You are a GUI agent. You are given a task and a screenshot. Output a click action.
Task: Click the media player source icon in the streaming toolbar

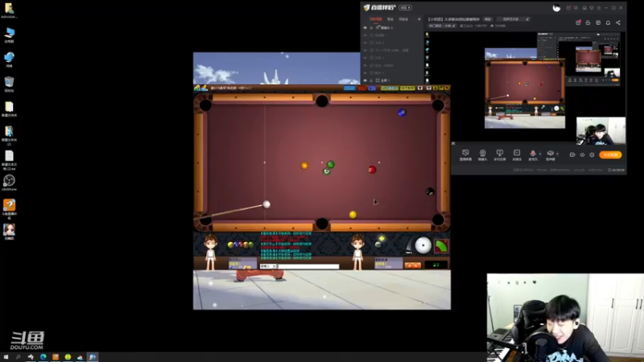(x=517, y=154)
